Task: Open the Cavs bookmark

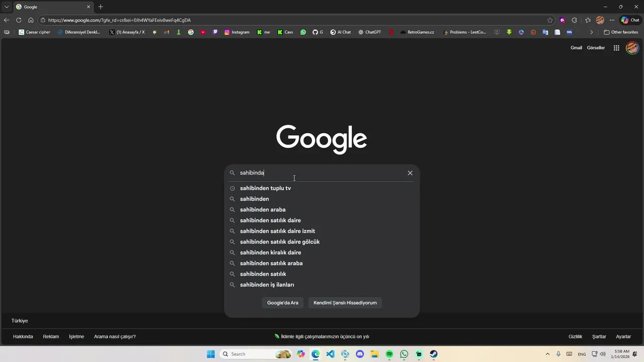Action: coord(285,32)
